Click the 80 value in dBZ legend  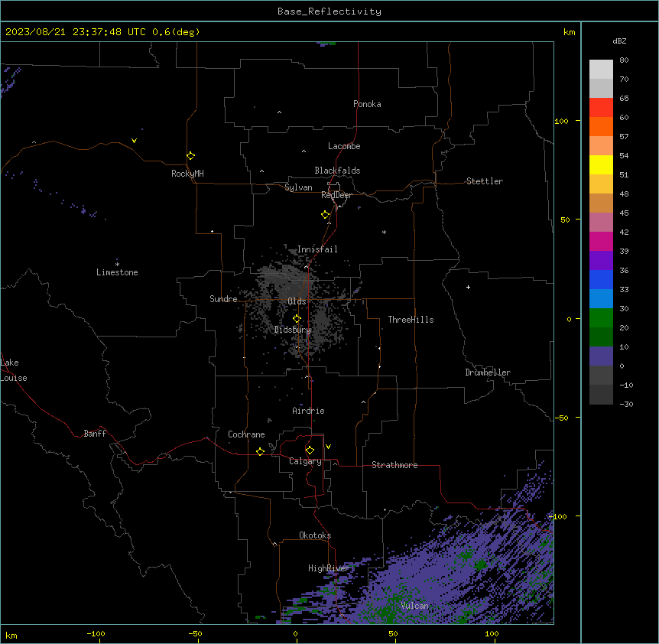624,60
